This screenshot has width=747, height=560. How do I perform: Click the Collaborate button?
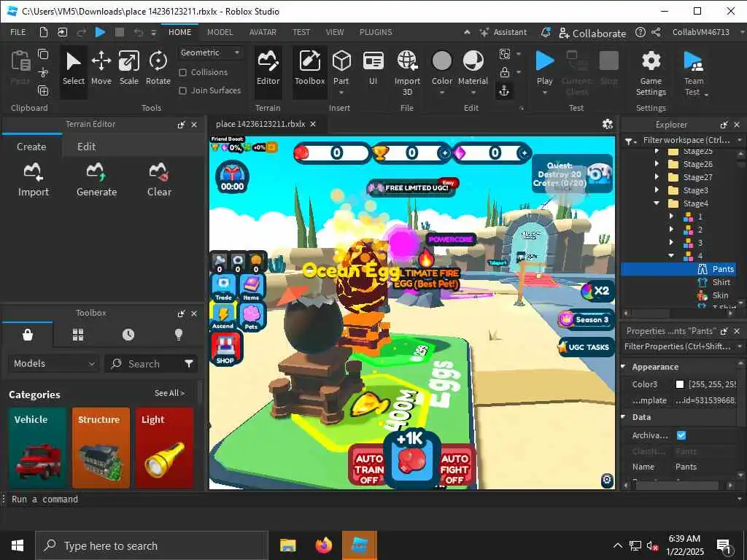592,34
